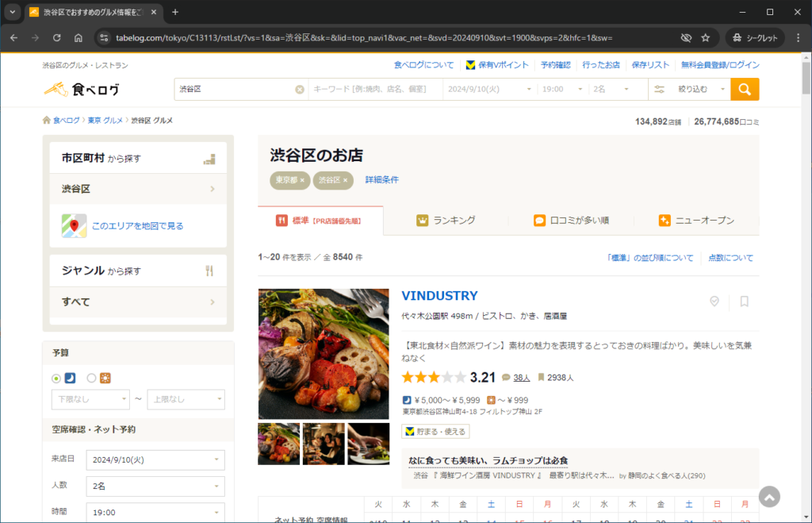Open the 下限なし budget dropdown
This screenshot has height=523, width=812.
click(90, 399)
